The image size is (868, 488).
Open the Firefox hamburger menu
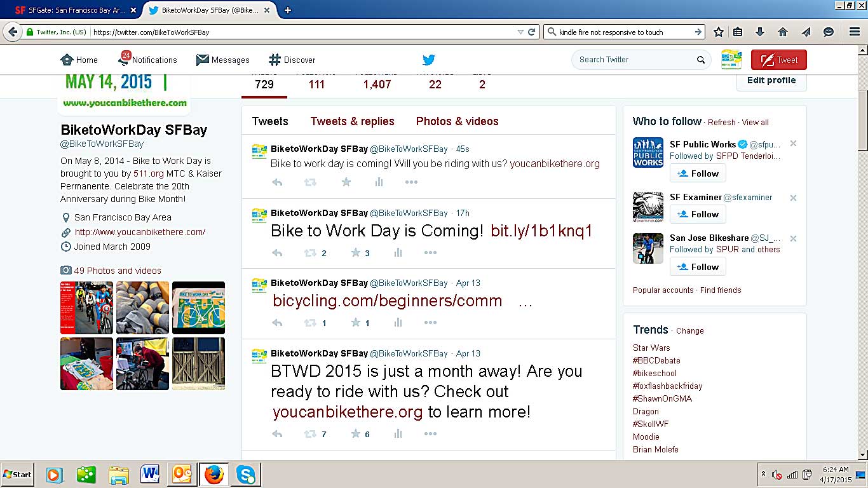click(x=855, y=32)
